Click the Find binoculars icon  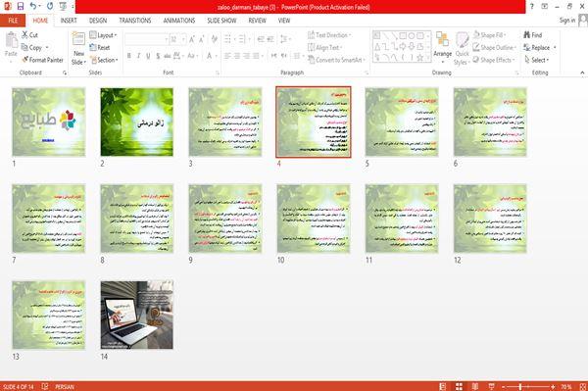tap(527, 35)
